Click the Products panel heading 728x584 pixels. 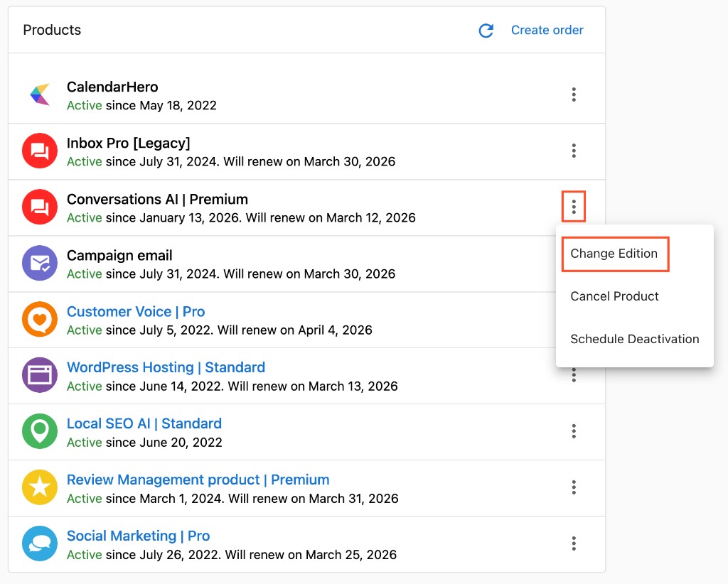click(x=52, y=30)
